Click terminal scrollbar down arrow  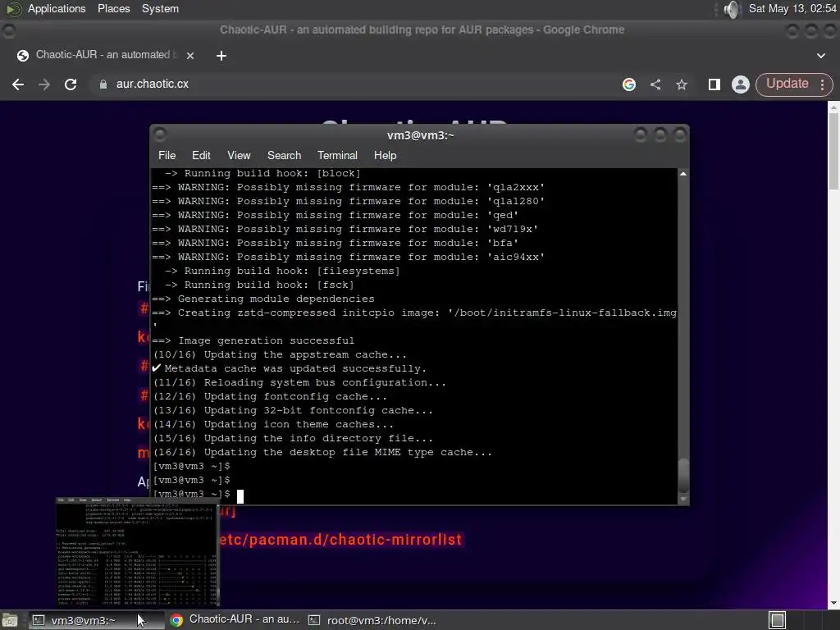(683, 500)
